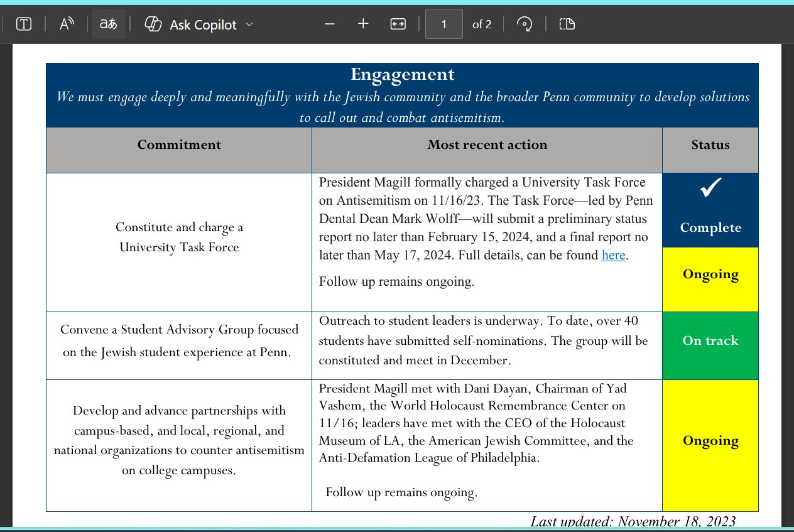The height and width of the screenshot is (532, 794).
Task: Click the white checkmark in Complete cell
Action: coord(710,187)
